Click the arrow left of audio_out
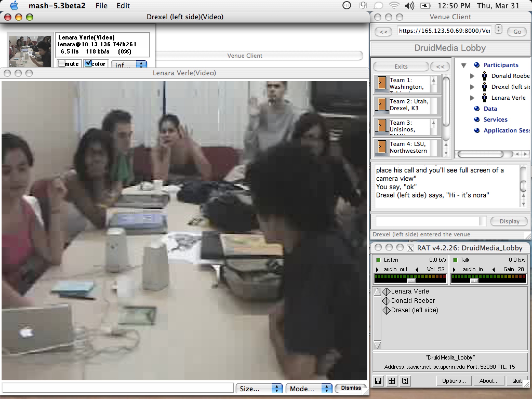Screen dimensions: 532x399 coord(377,269)
